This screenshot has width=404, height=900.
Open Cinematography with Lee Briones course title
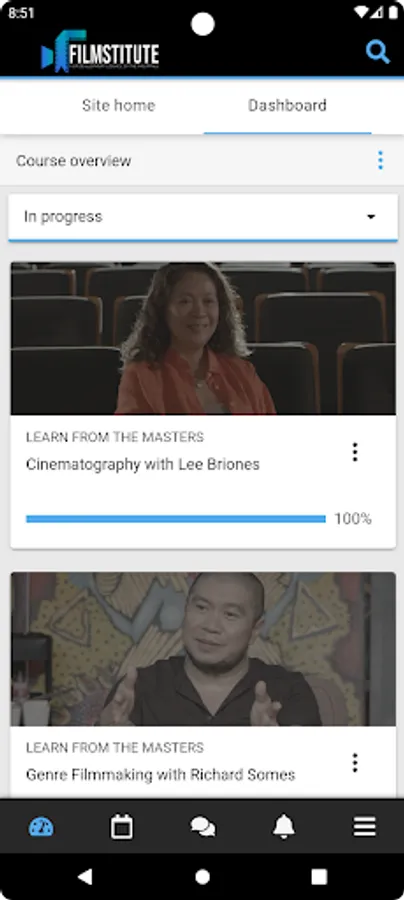pos(143,464)
